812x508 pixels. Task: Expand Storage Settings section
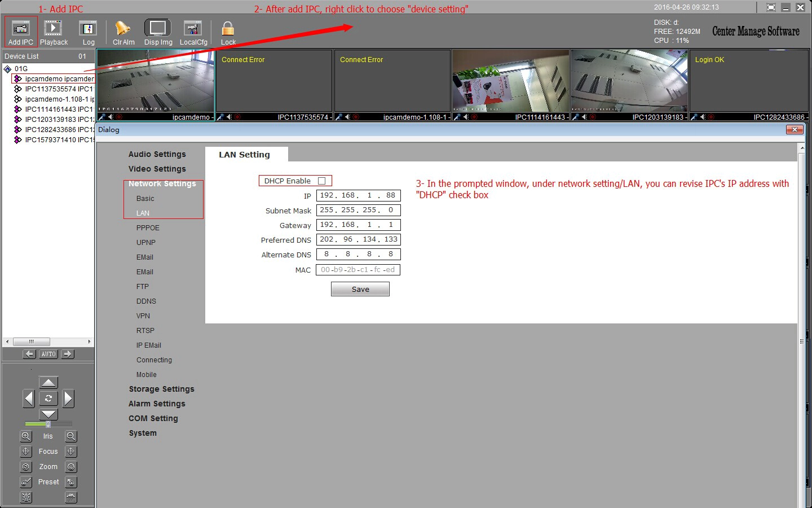pyautogui.click(x=161, y=389)
